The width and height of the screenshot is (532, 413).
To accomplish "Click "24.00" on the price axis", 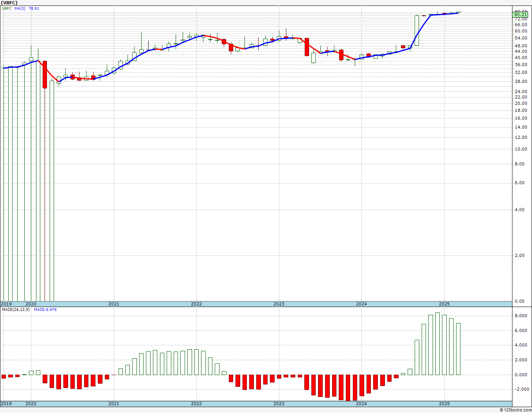I will pyautogui.click(x=521, y=92).
